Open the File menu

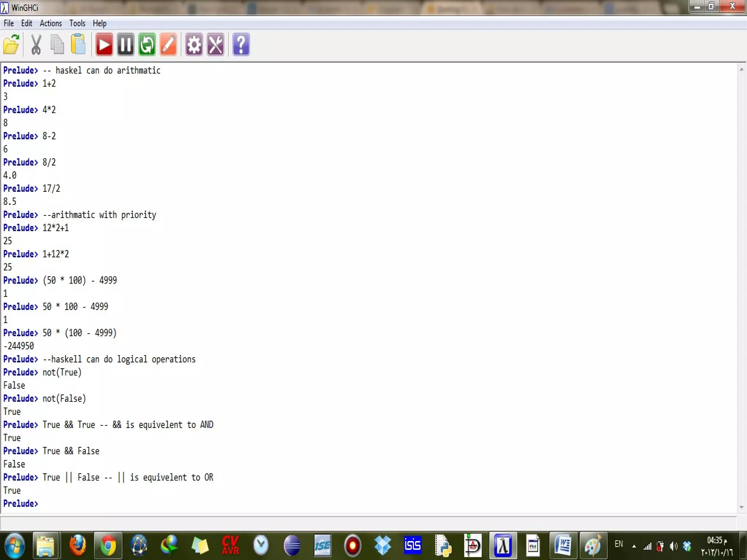(x=9, y=23)
